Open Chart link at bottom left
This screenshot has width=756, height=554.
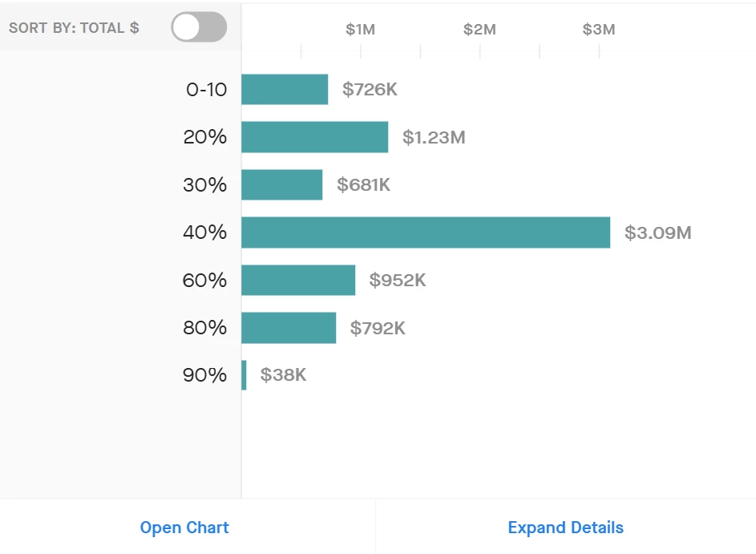coord(184,528)
